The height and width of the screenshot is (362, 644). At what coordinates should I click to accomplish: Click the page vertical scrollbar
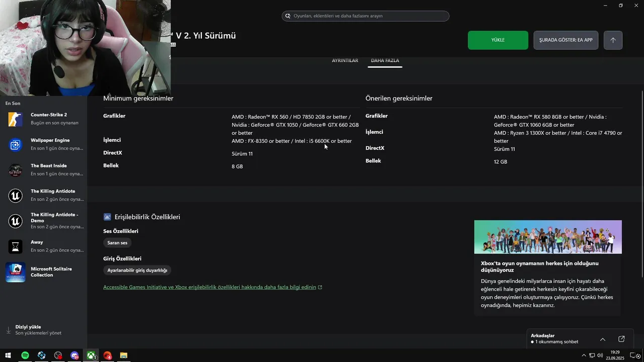point(642,184)
